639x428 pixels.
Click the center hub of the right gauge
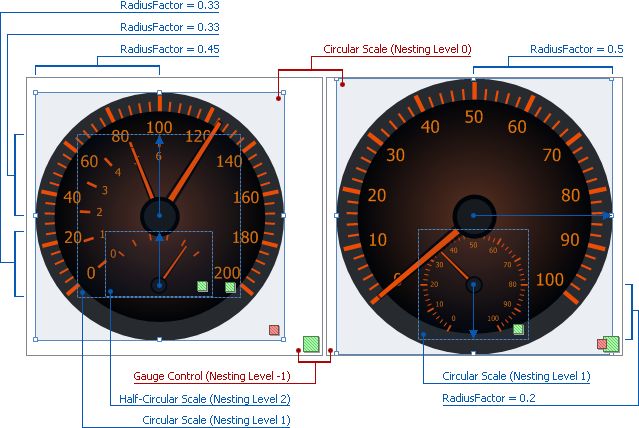click(x=474, y=216)
